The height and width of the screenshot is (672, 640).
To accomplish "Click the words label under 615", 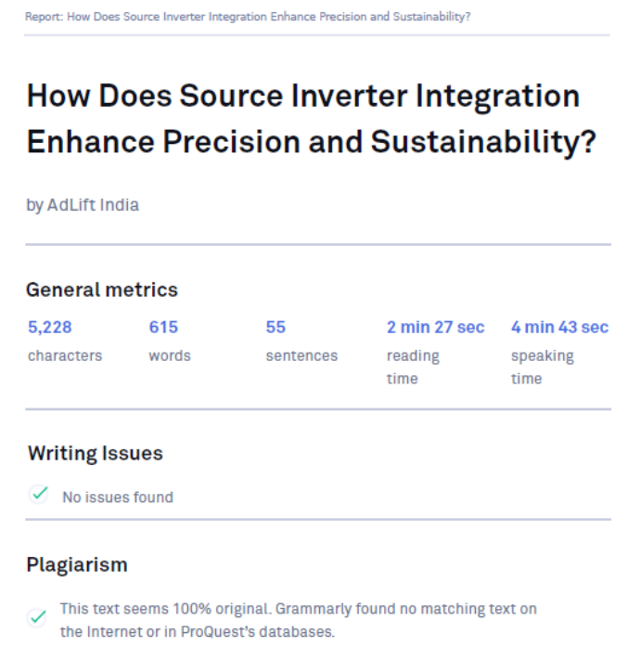I will [x=170, y=355].
